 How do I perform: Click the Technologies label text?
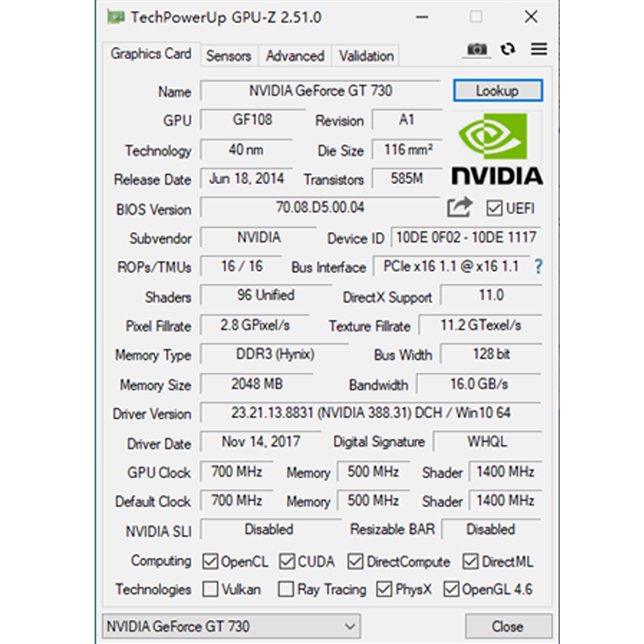tap(153, 589)
